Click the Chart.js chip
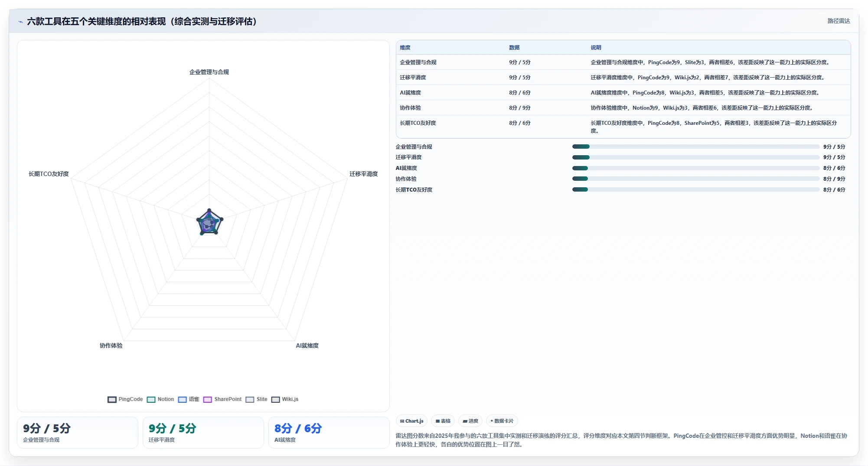Screen dimensions: 868x466 [412, 421]
